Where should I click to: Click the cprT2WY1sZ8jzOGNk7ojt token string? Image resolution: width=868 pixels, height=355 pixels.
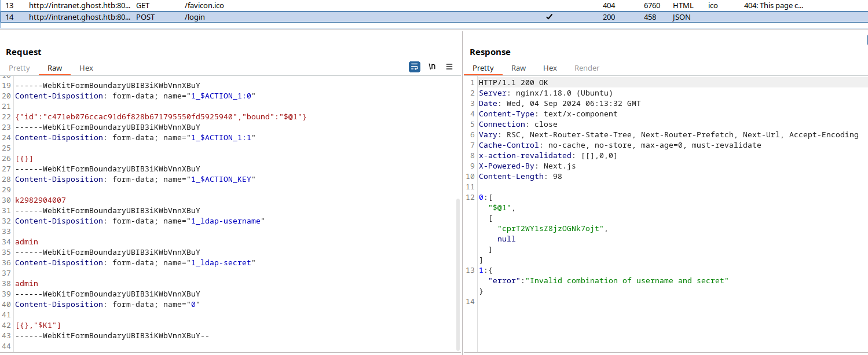(551, 229)
